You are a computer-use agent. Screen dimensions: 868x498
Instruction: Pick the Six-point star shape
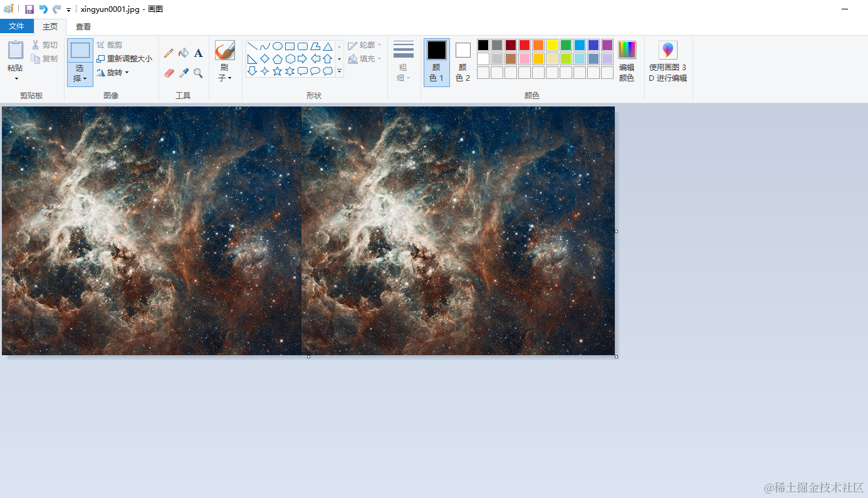(290, 71)
